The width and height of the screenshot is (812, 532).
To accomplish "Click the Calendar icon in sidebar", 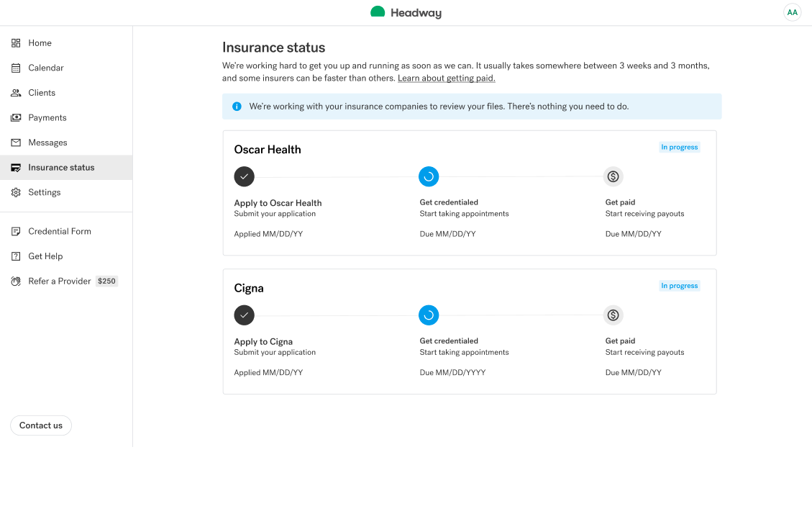I will [16, 68].
